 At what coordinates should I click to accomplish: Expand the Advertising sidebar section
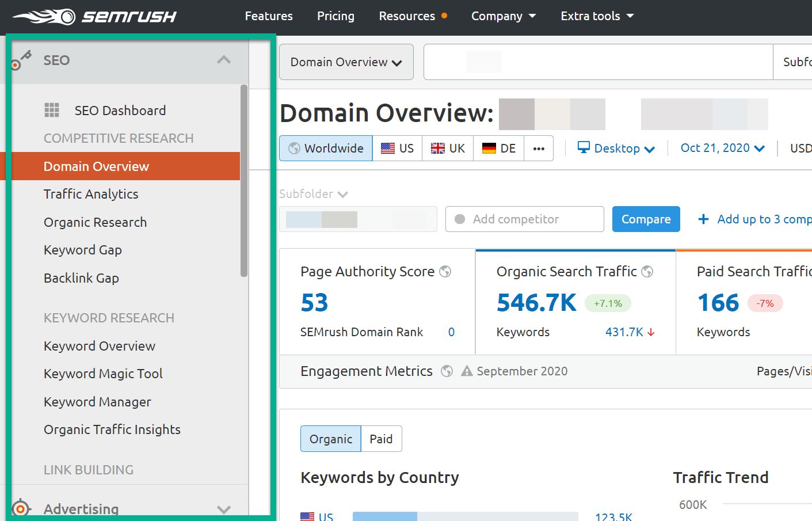tap(224, 509)
